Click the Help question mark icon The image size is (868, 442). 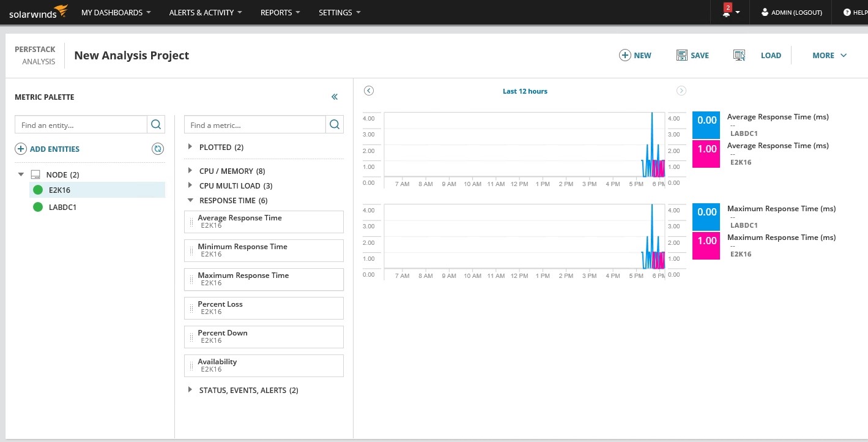[847, 12]
